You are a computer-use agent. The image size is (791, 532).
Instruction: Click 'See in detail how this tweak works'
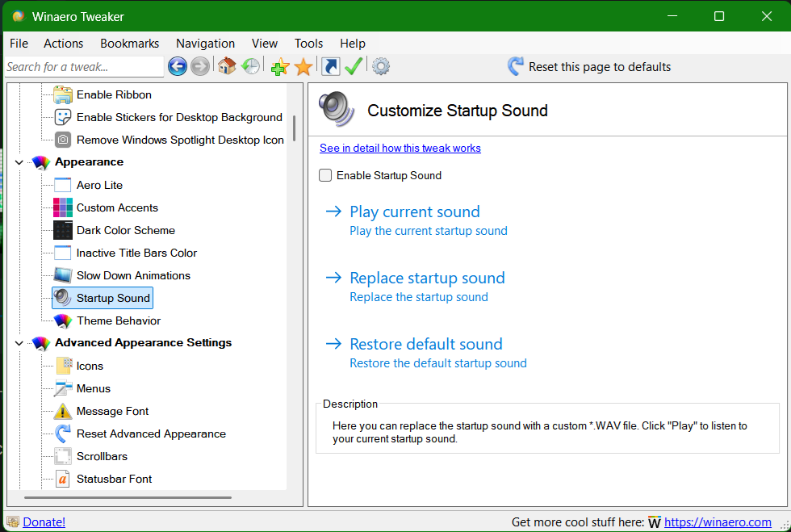click(400, 148)
